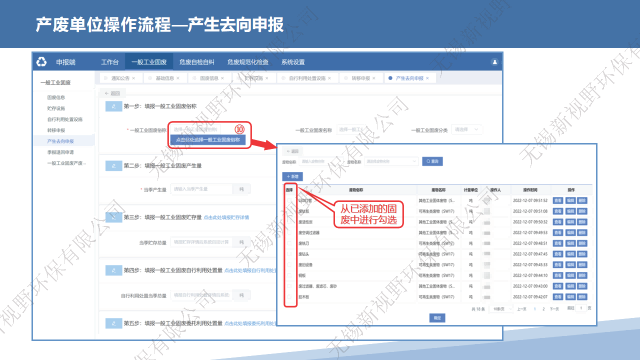The width and height of the screenshot is (640, 360).
Task: Select 贮存设施 in the left sidebar
Action: point(56,109)
